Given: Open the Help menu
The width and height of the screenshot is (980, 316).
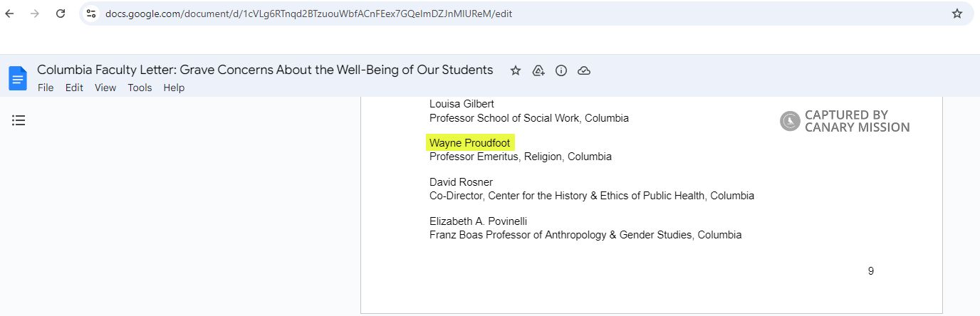Looking at the screenshot, I should pyautogui.click(x=174, y=88).
